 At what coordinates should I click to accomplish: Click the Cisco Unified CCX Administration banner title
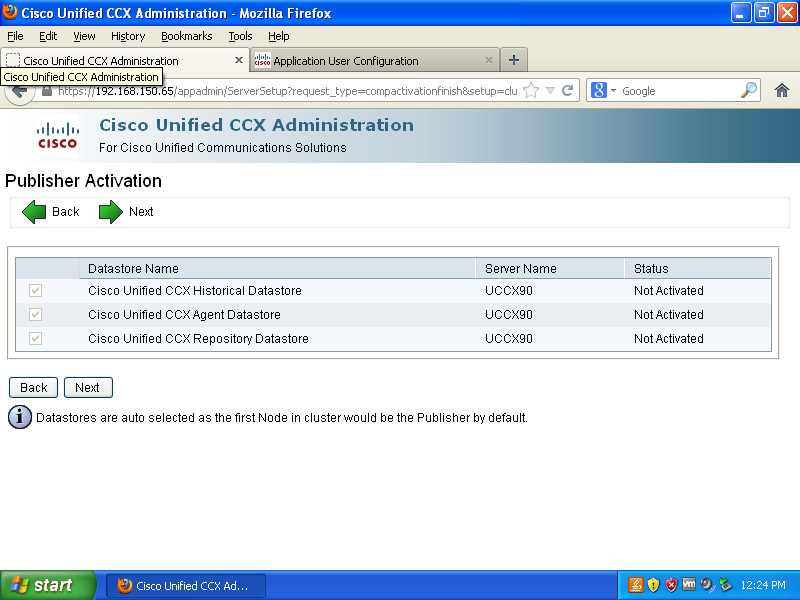coord(256,125)
